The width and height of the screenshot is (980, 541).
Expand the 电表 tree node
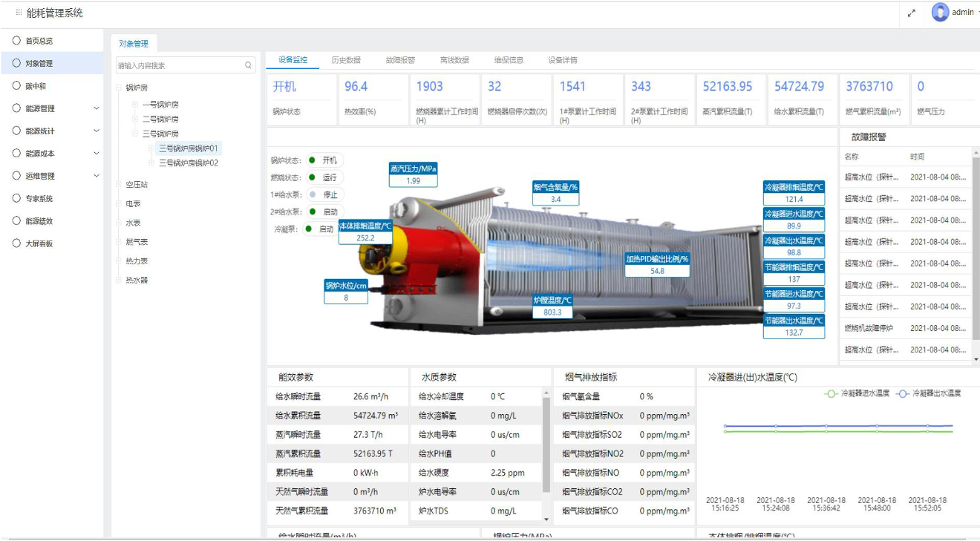[119, 203]
